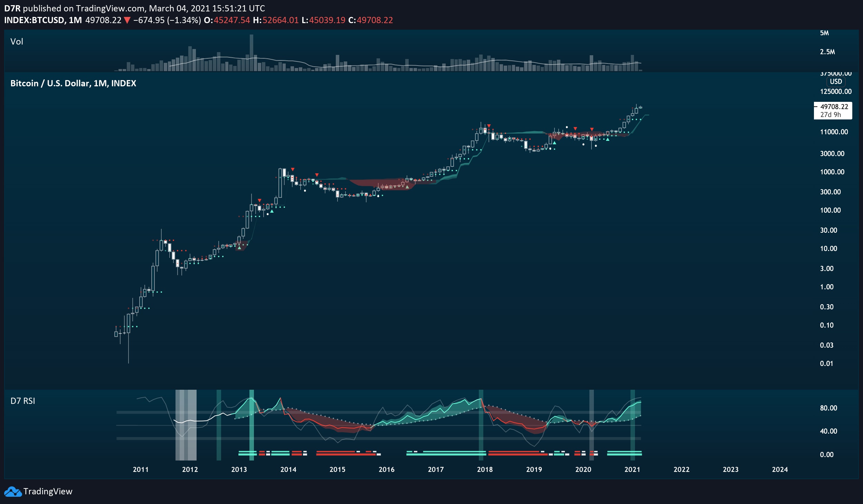Click the 2022 label on the time axis
The image size is (863, 504).
[x=682, y=469]
